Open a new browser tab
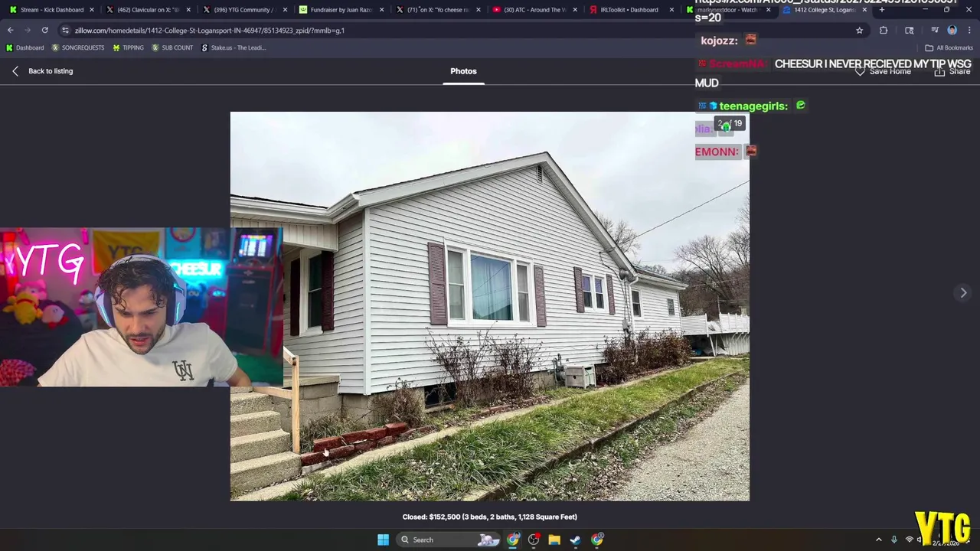This screenshot has width=980, height=551. (881, 10)
